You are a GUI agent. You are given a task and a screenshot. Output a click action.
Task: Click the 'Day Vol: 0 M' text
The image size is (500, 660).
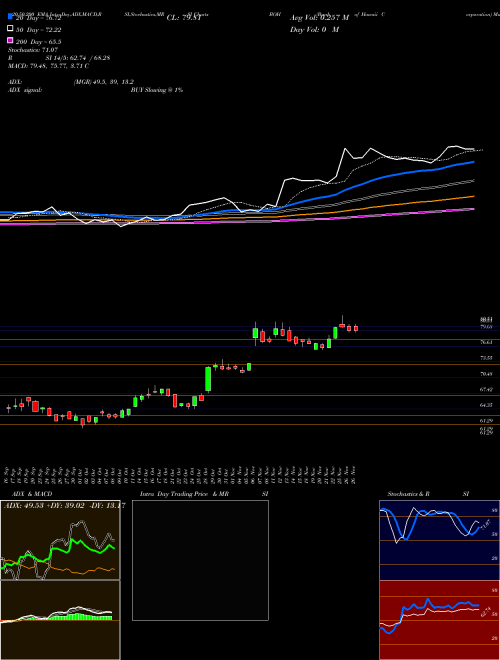tap(314, 29)
